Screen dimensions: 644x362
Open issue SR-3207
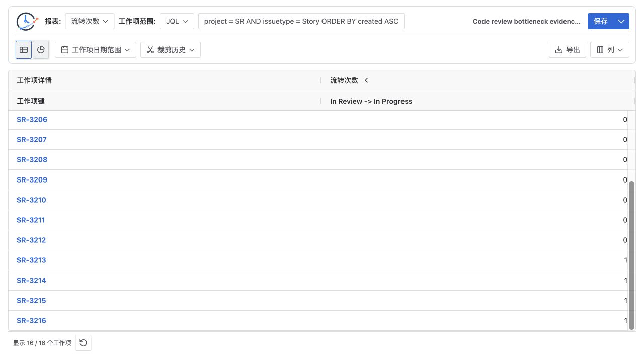[32, 140]
